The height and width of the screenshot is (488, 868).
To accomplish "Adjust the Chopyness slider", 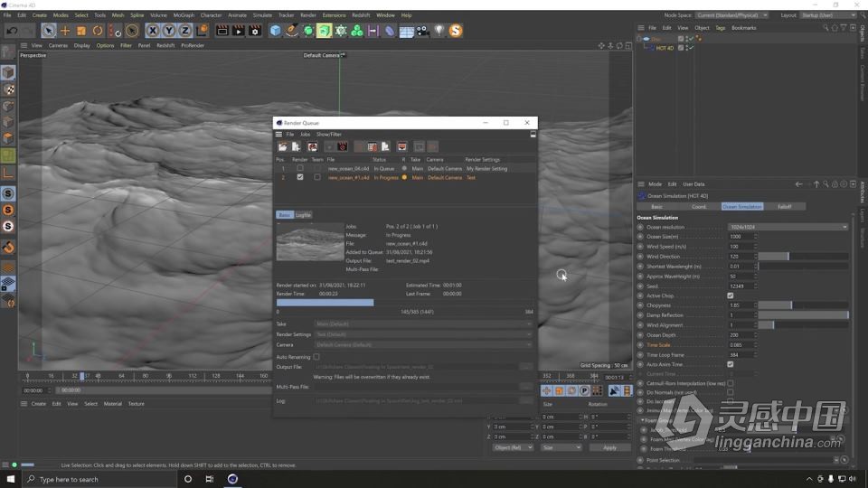I will (x=803, y=305).
